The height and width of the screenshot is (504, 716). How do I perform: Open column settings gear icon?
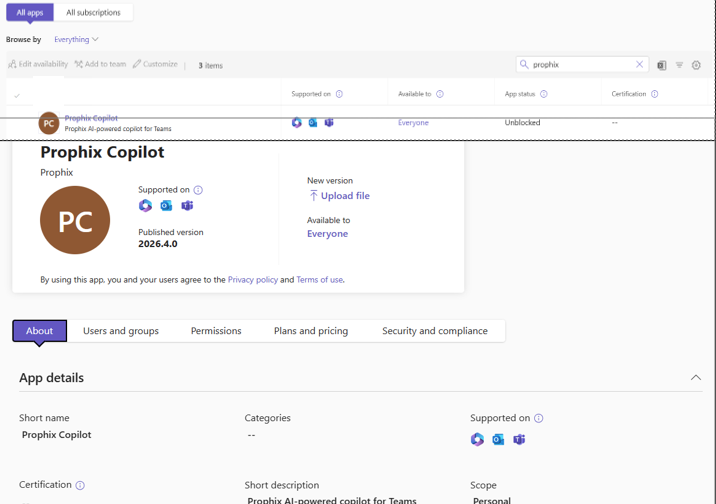click(696, 65)
